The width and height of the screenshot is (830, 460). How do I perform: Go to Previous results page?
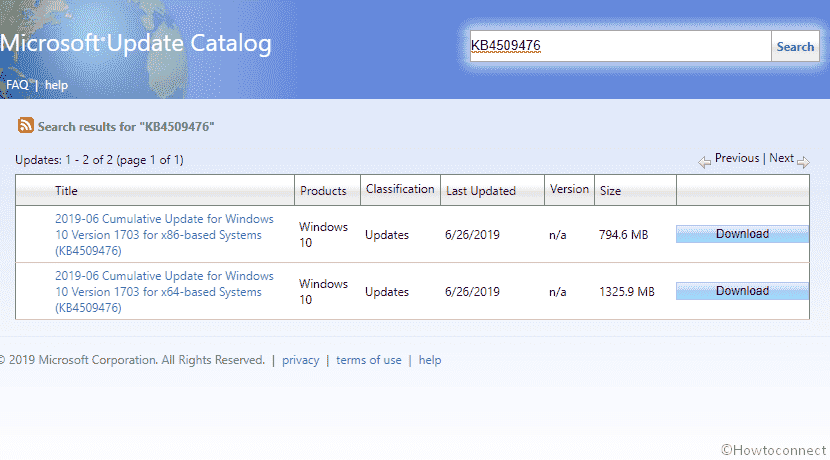pos(737,158)
